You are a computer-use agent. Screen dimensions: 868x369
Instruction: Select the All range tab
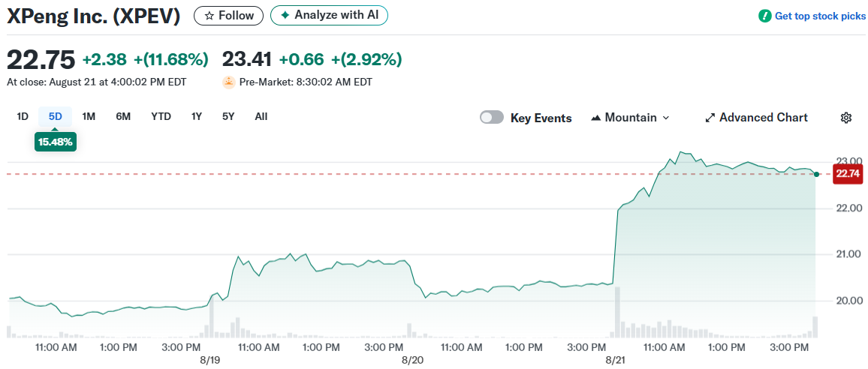point(261,117)
